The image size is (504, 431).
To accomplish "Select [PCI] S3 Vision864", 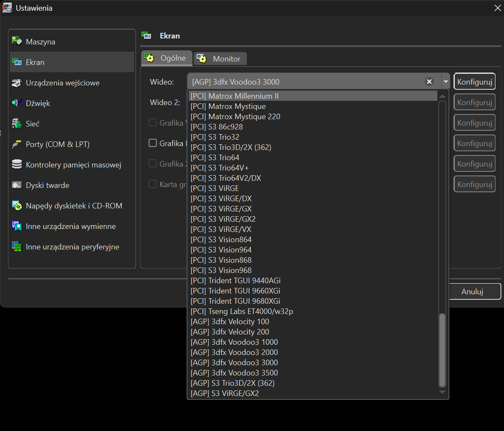I will pyautogui.click(x=313, y=240).
